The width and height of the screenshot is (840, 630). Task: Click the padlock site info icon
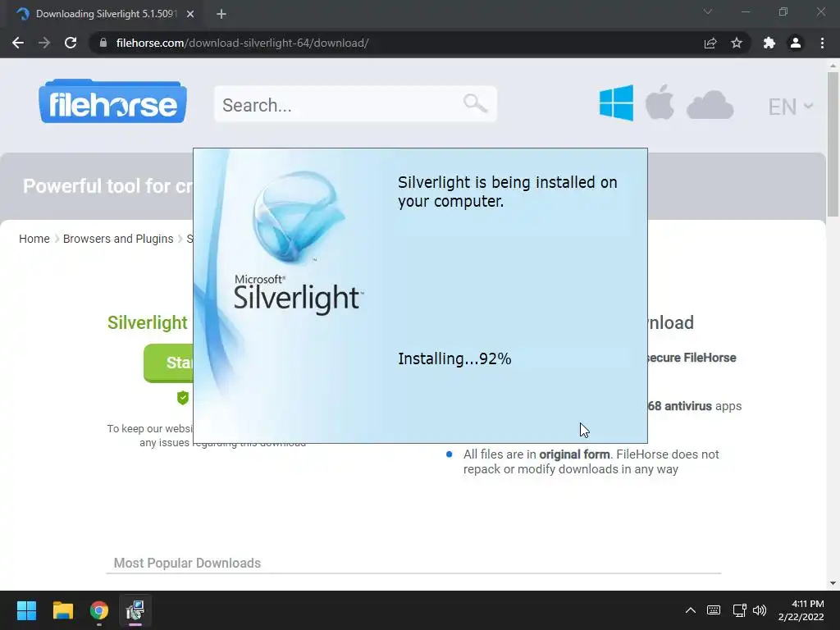click(103, 43)
